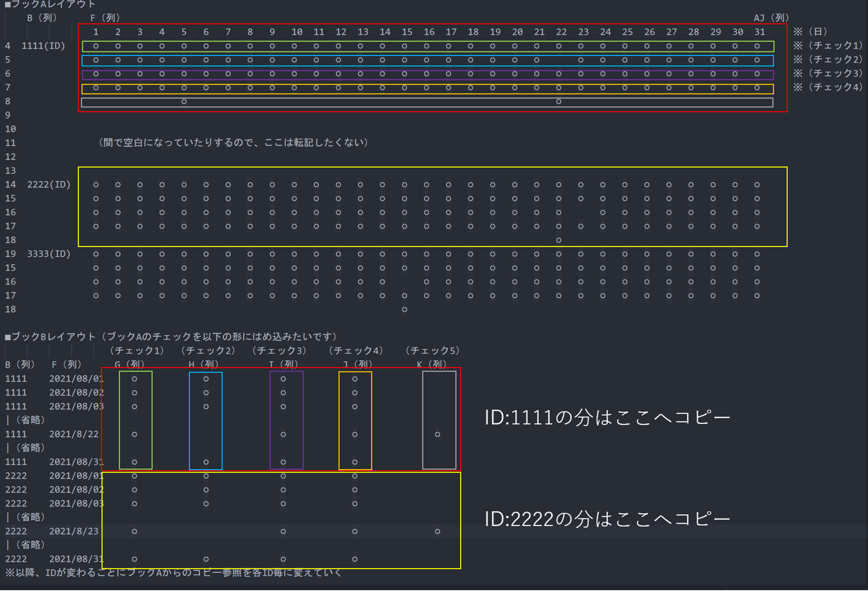This screenshot has height=591, width=868.
Task: Click the ID:1111の分はここへコピー annotation
Action: (x=607, y=418)
